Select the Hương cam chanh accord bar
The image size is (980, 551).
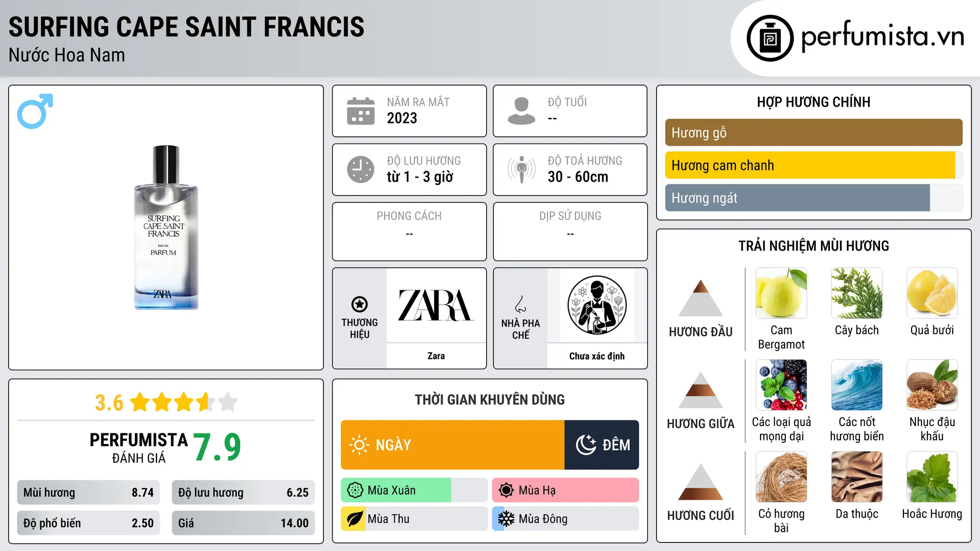point(813,165)
